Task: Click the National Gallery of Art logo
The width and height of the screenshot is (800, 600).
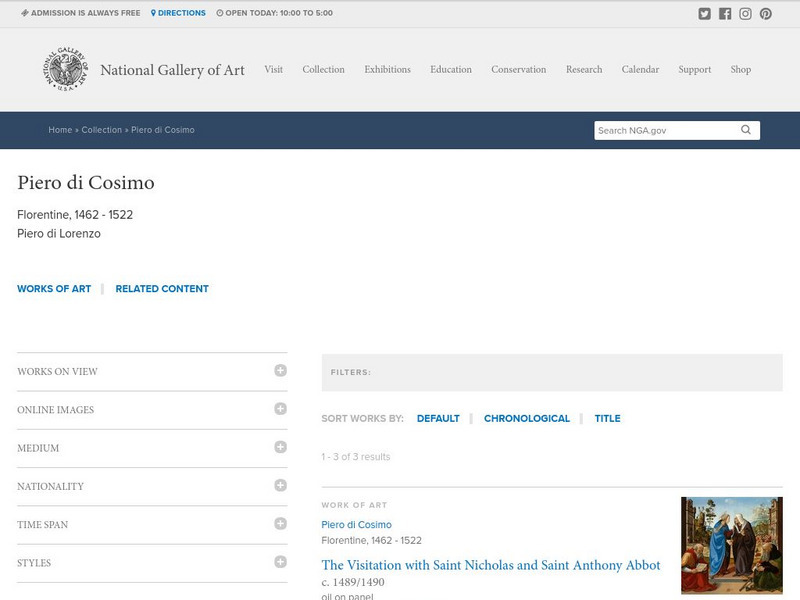Action: (65, 70)
